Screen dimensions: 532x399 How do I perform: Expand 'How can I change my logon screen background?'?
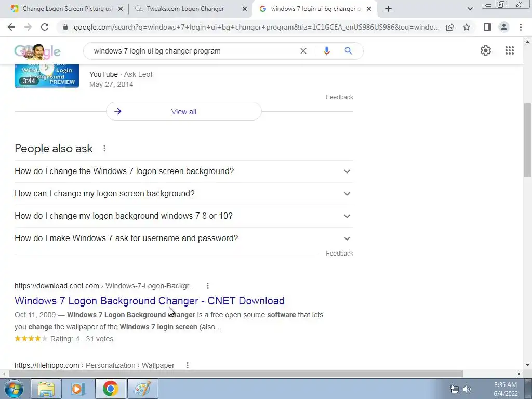click(x=184, y=194)
